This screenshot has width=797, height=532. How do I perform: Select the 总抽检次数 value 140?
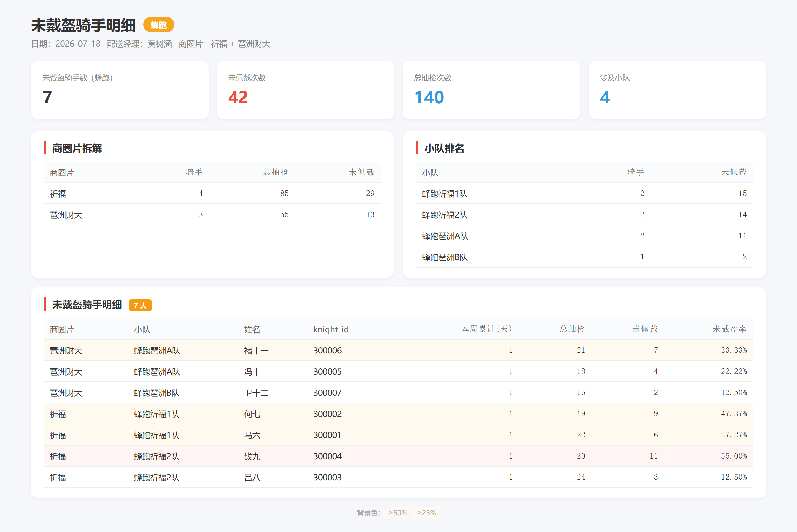tap(429, 97)
